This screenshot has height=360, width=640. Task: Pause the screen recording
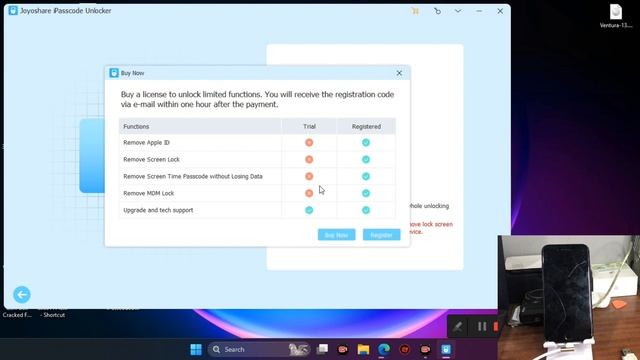click(x=482, y=327)
